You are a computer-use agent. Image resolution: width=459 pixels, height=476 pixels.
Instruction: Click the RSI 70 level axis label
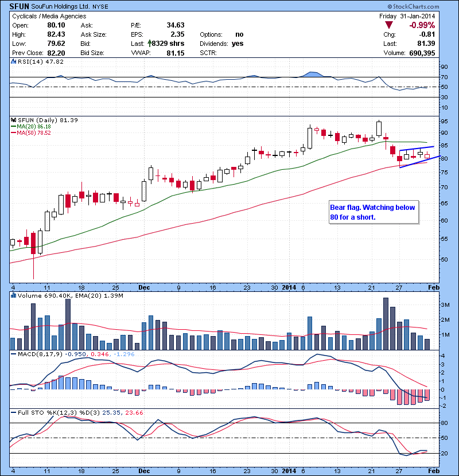tap(444, 77)
